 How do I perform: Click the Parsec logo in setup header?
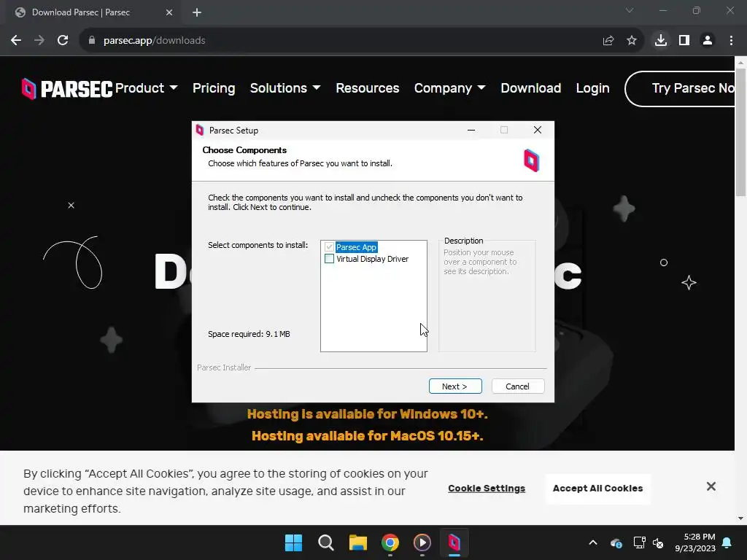(x=531, y=160)
